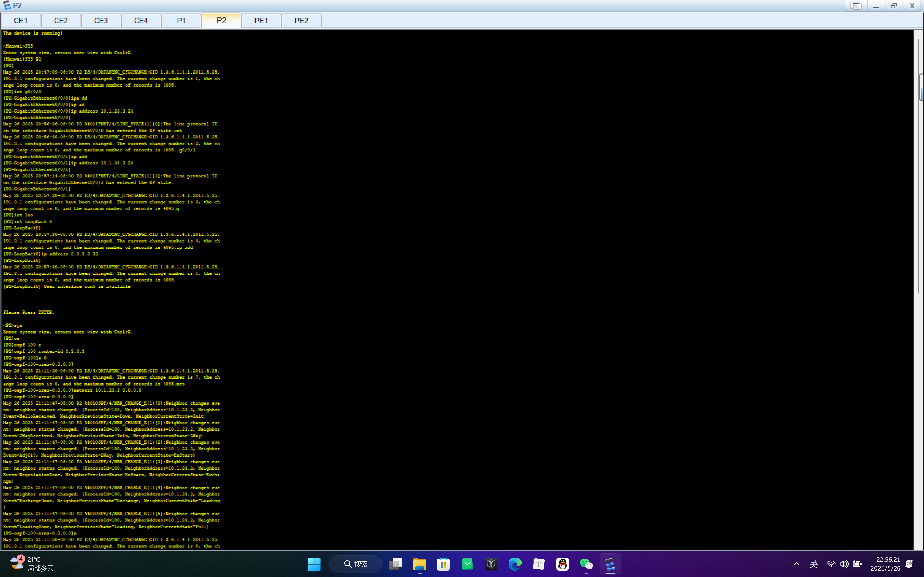
Task: Open Microsoft Store taskbar icon
Action: coord(443,564)
